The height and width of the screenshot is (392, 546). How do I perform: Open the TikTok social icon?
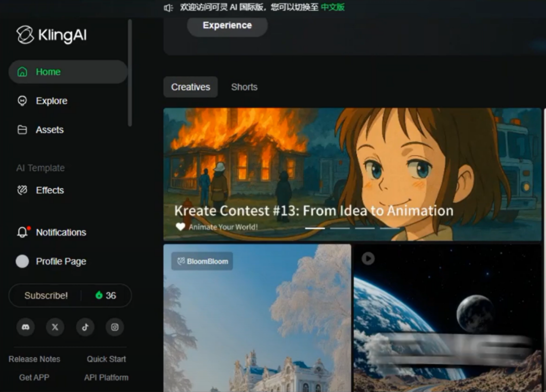(85, 327)
